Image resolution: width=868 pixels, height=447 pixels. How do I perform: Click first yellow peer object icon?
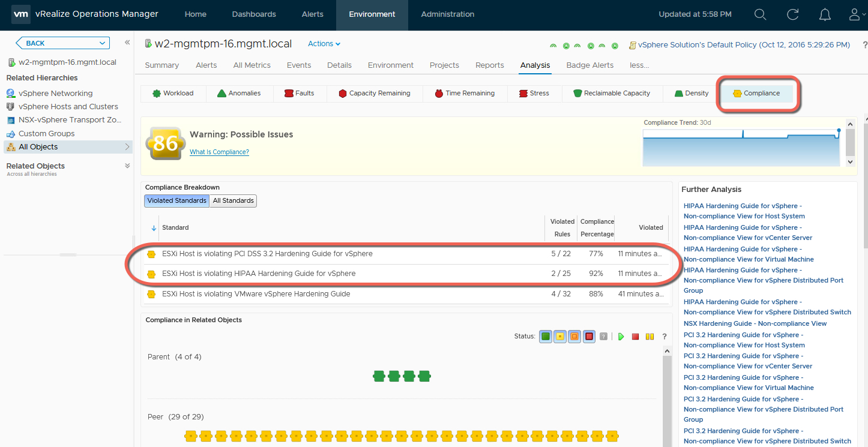pyautogui.click(x=191, y=436)
